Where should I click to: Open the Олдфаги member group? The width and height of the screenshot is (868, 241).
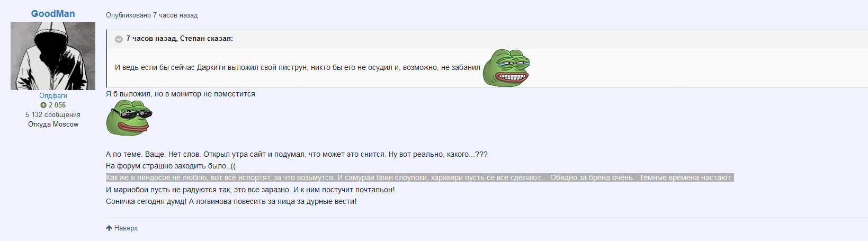[53, 96]
